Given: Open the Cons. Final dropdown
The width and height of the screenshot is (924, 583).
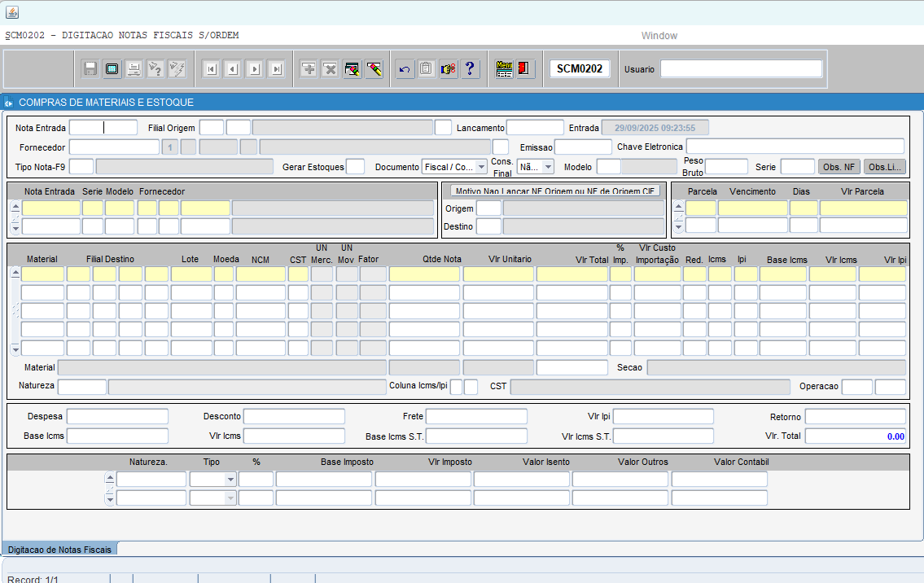Looking at the screenshot, I should tap(548, 167).
